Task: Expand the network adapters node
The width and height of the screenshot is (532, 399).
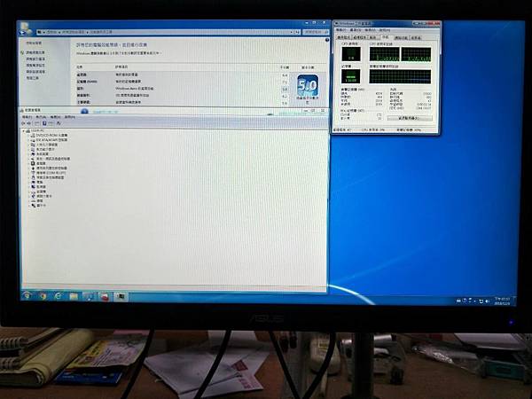Action: 28,196
